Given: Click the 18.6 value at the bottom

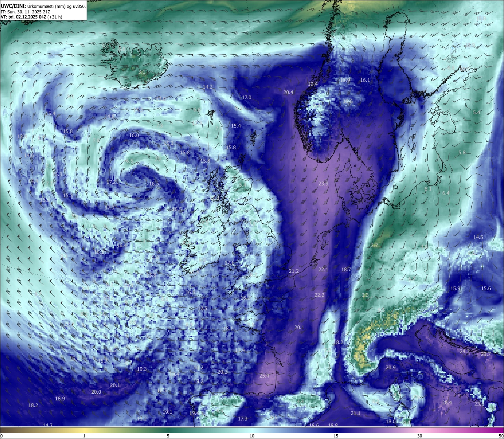Looking at the screenshot, I should 314,425.
